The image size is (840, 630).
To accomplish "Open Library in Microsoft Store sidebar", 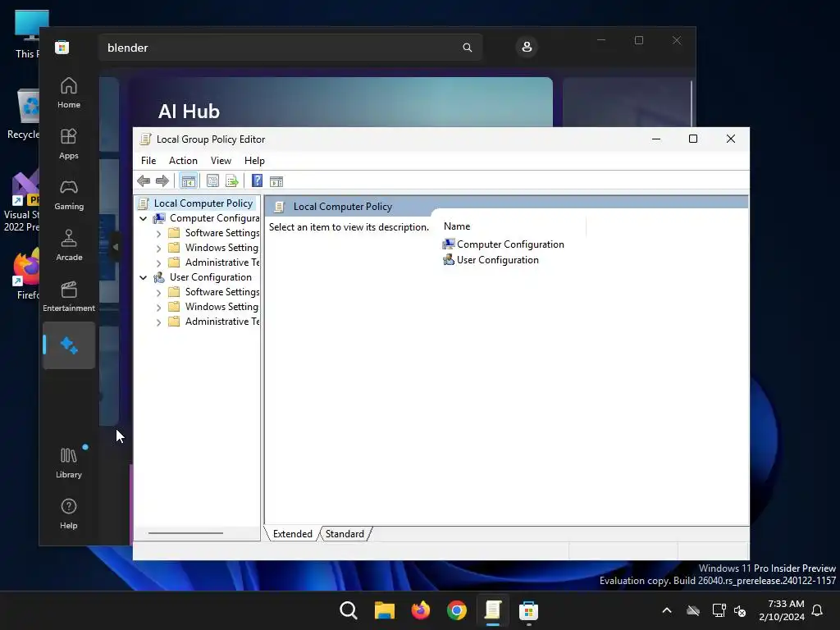I will tap(69, 463).
